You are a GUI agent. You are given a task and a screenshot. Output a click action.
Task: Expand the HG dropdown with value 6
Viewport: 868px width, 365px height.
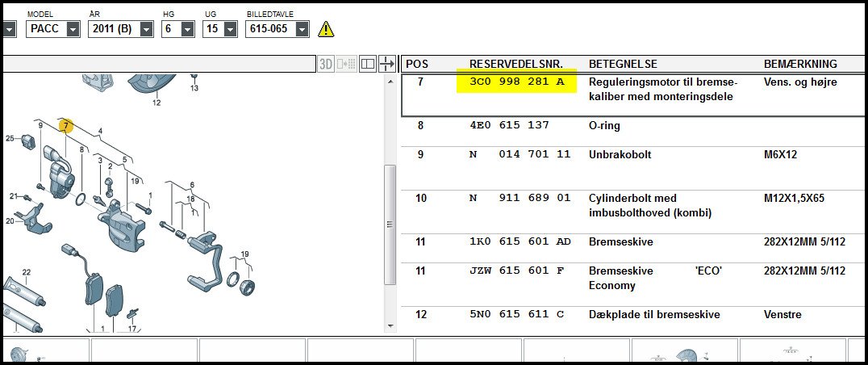[x=187, y=30]
